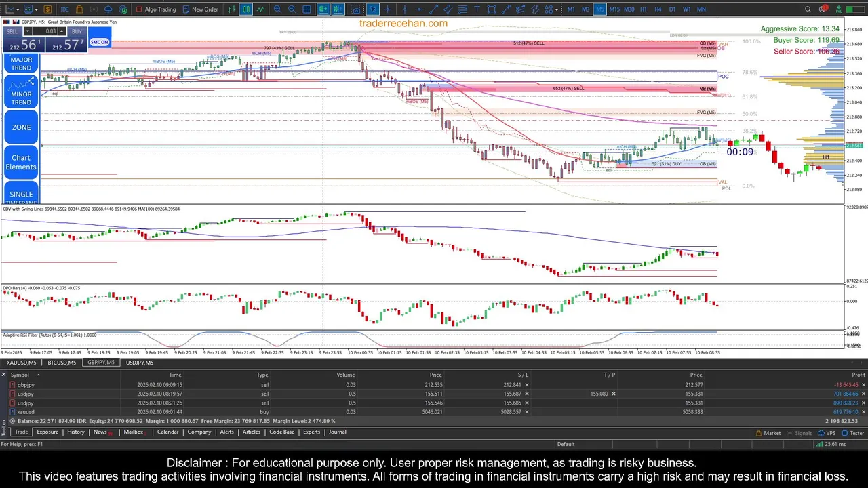
Task: Select the arrow cursor tool
Action: [373, 9]
